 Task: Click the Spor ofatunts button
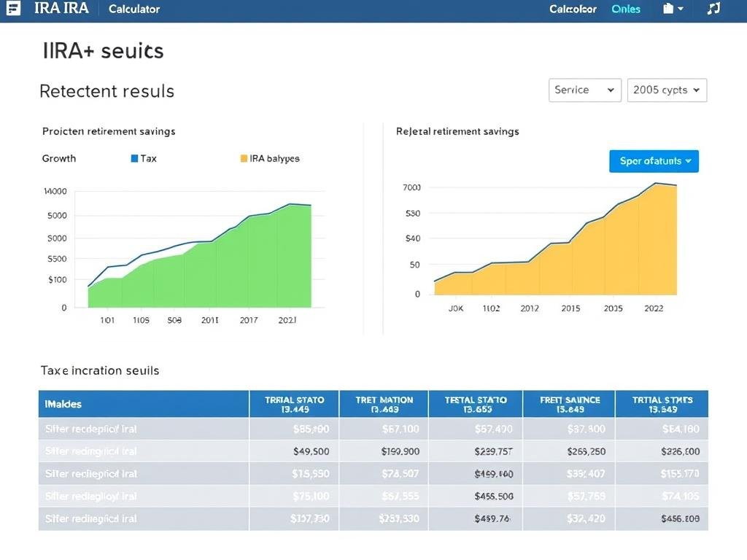(654, 161)
